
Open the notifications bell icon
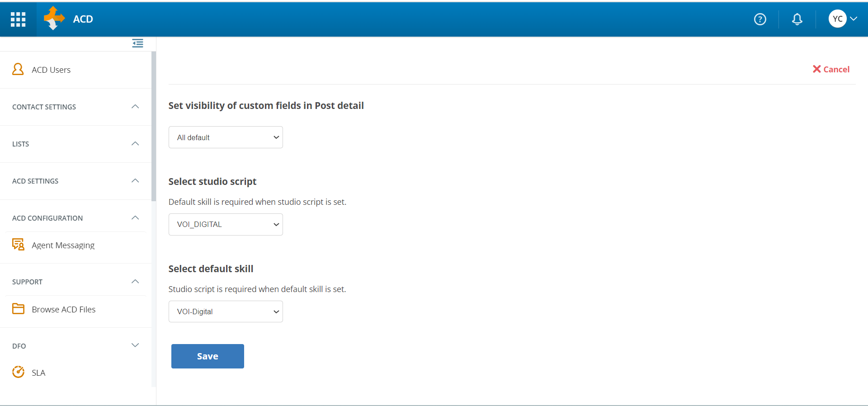[797, 19]
